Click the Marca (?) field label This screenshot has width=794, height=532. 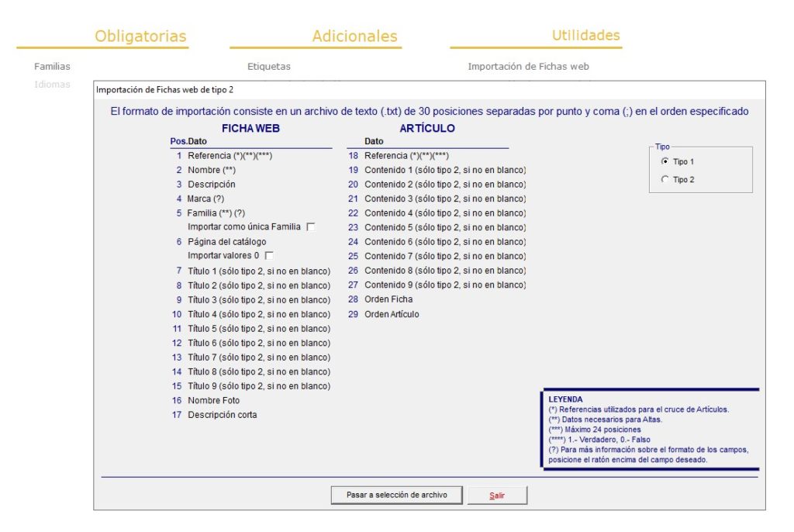click(205, 199)
